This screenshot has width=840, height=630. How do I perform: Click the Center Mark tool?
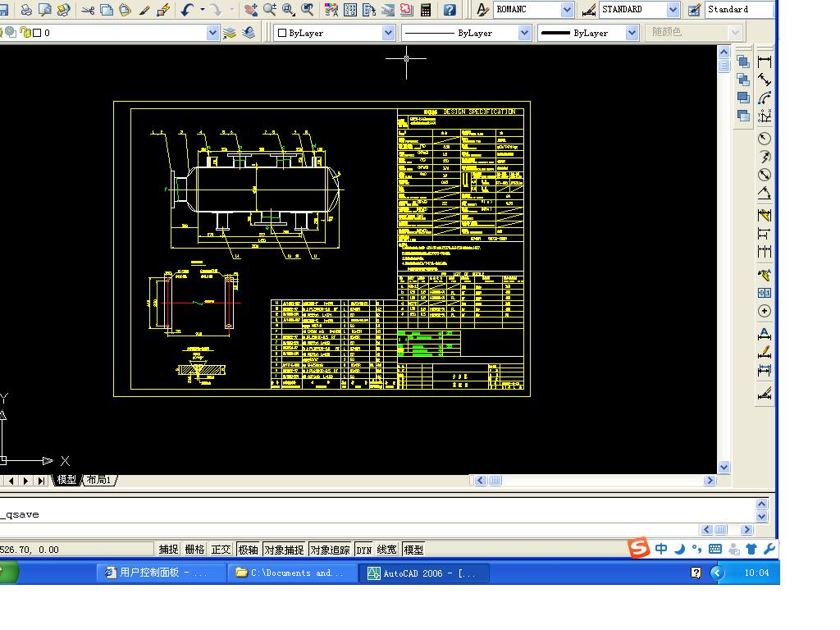[x=765, y=311]
